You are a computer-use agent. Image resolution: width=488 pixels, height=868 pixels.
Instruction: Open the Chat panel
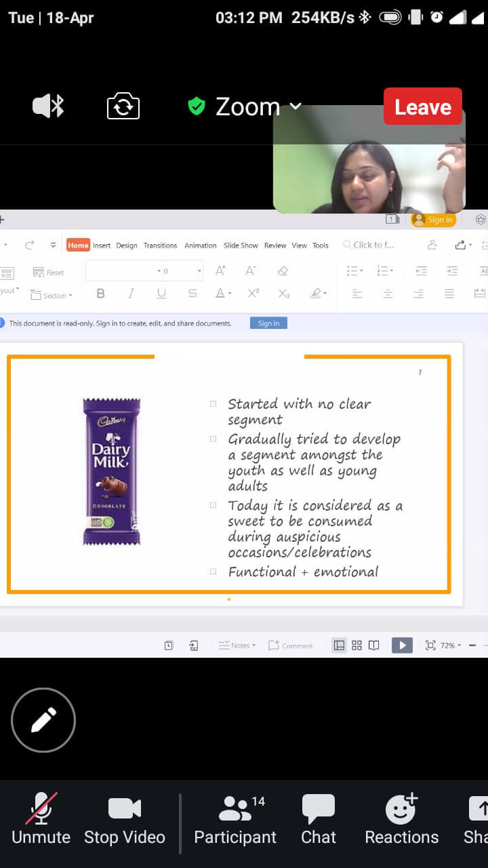pyautogui.click(x=319, y=819)
